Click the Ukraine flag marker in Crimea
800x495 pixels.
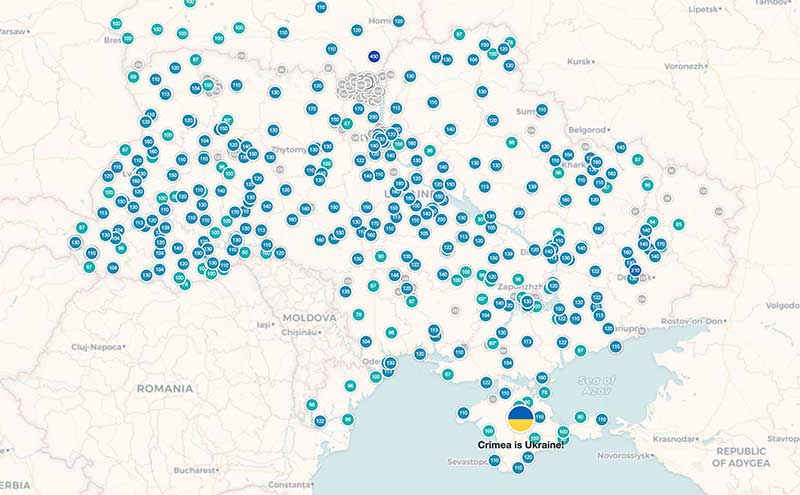coord(520,418)
